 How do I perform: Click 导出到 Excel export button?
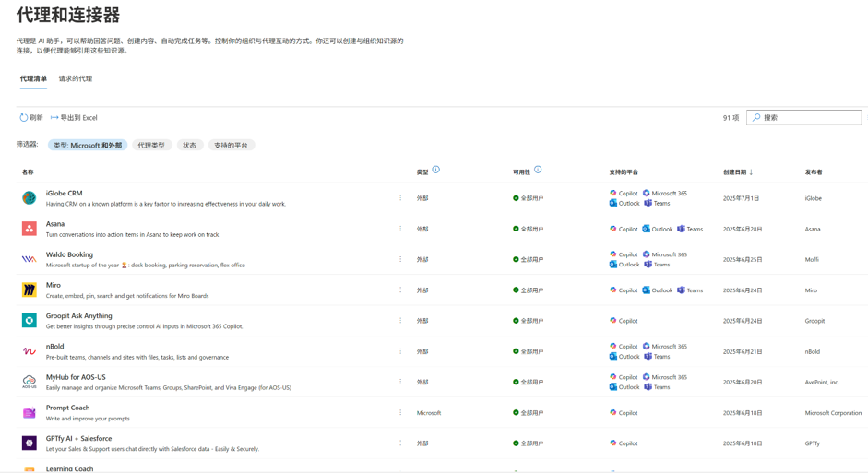point(74,118)
